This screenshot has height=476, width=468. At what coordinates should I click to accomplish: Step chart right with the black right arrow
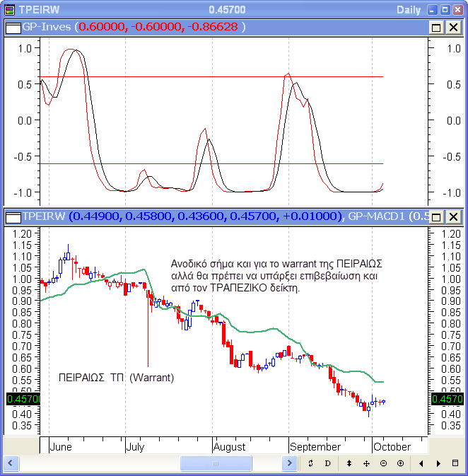pyautogui.click(x=438, y=463)
